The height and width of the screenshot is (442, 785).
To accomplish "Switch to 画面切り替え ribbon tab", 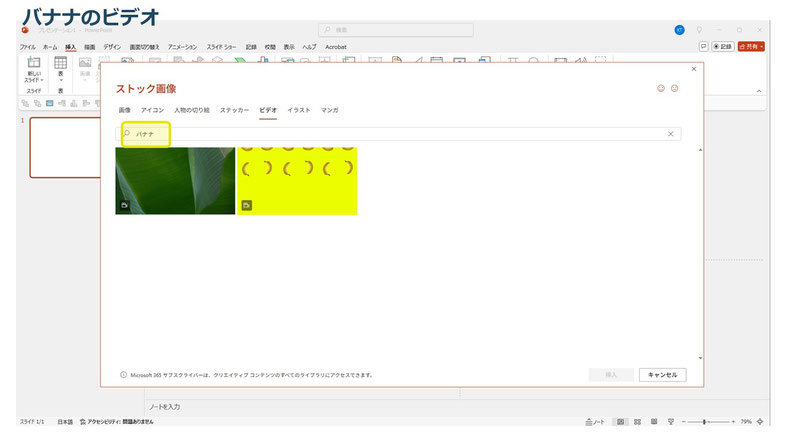I will click(144, 47).
